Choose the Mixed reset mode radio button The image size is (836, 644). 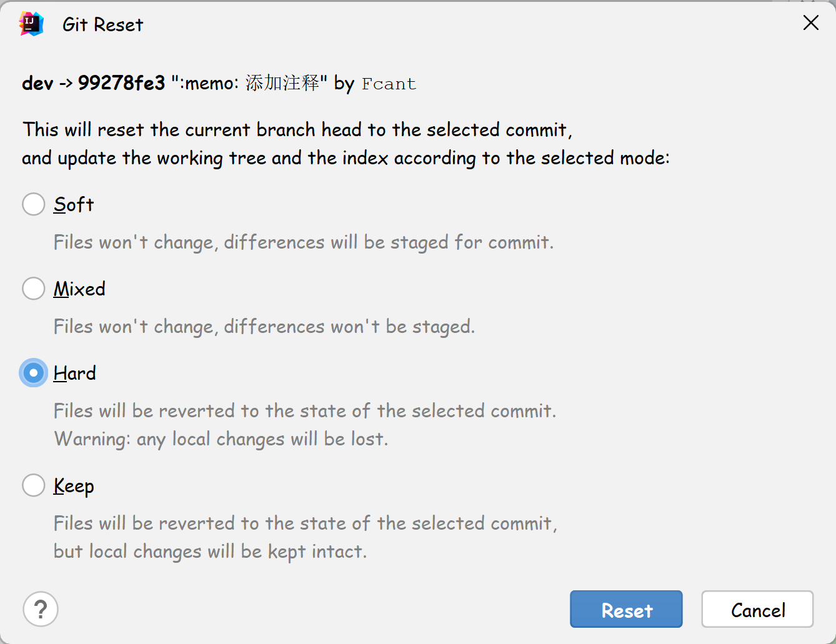pos(34,289)
